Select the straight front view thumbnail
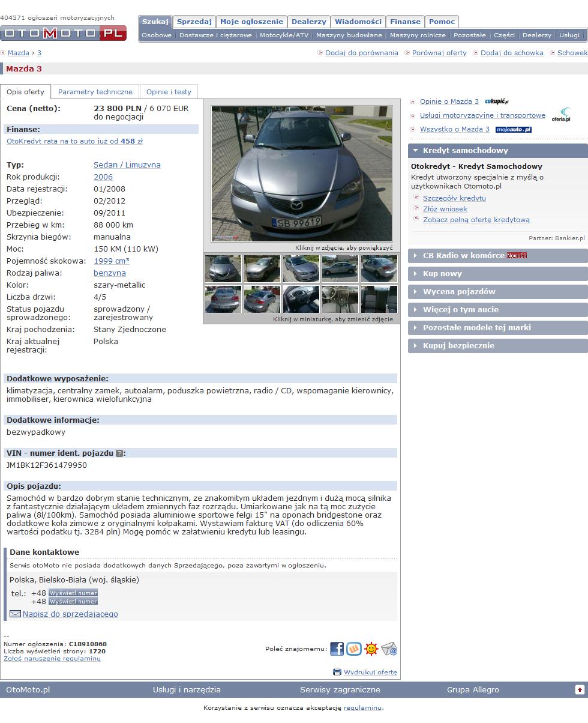 pyautogui.click(x=223, y=268)
